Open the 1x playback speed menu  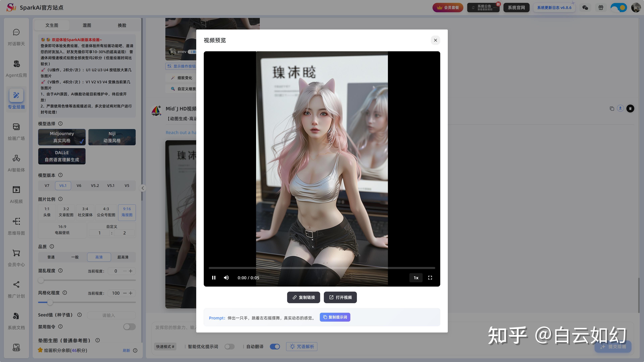tap(416, 278)
